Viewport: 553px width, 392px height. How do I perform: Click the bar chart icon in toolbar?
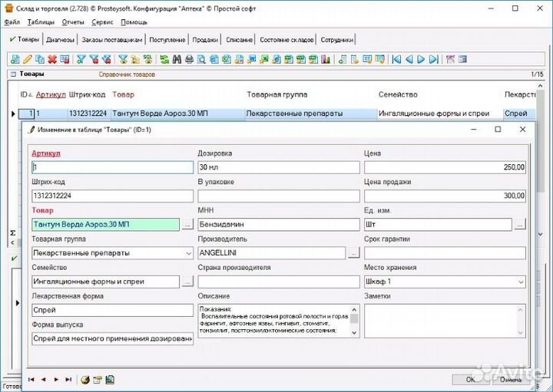click(324, 59)
